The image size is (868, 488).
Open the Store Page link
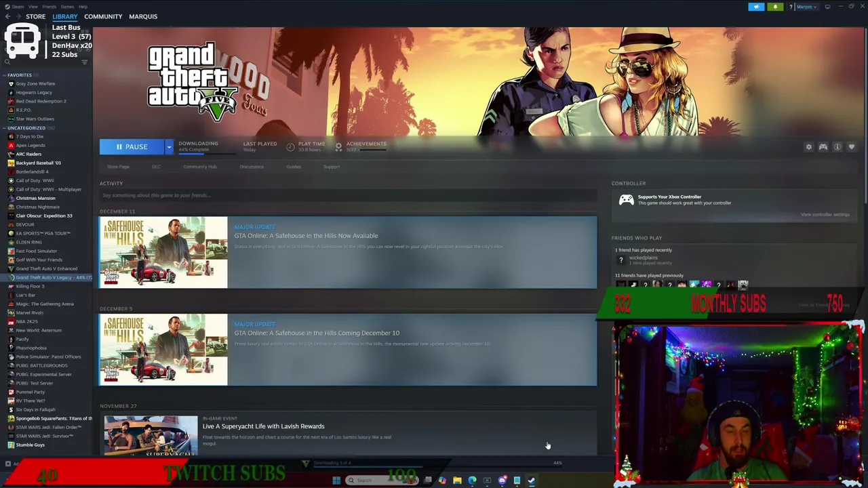[x=118, y=167]
